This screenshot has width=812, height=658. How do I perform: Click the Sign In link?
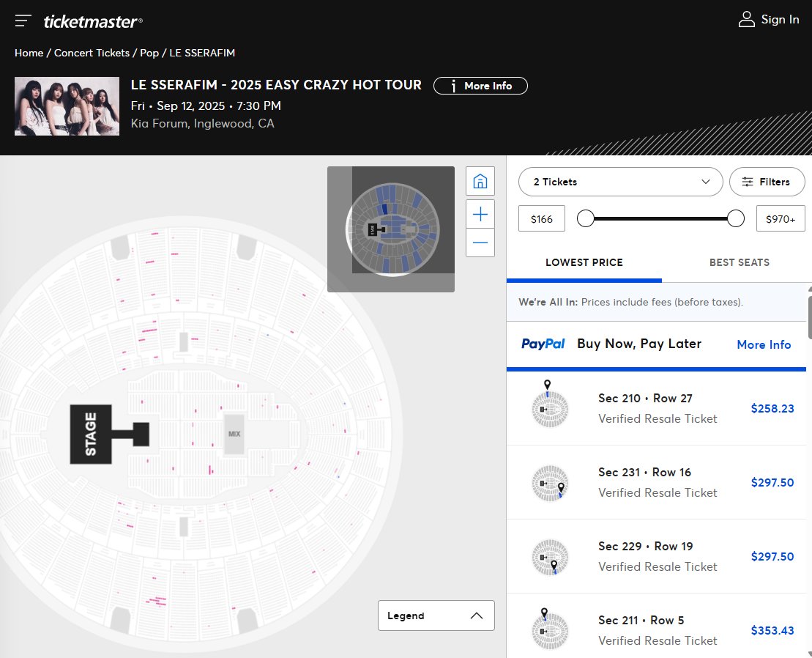[780, 19]
